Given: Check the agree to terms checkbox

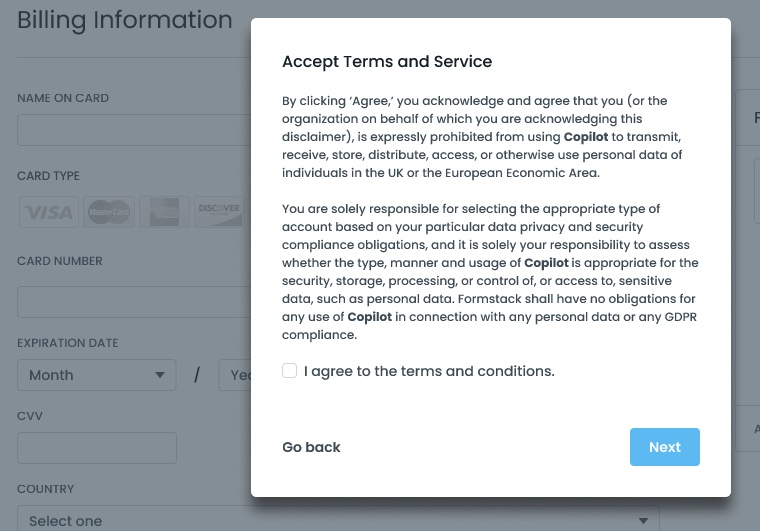Looking at the screenshot, I should [290, 371].
